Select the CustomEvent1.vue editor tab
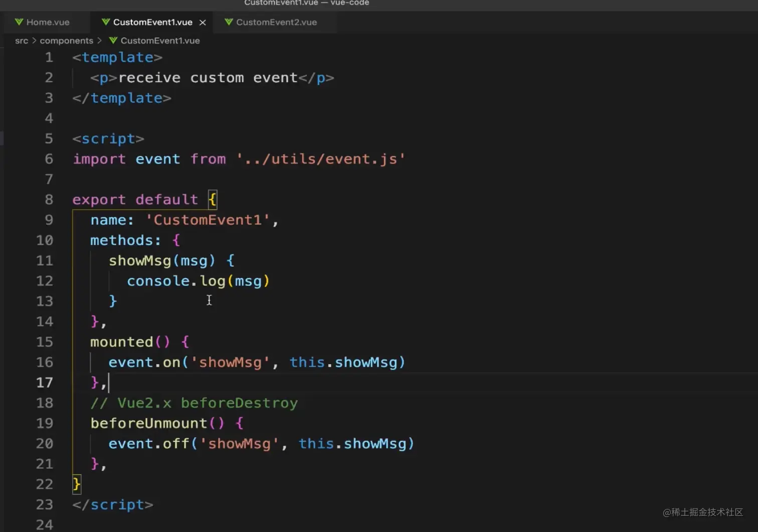 pos(152,22)
